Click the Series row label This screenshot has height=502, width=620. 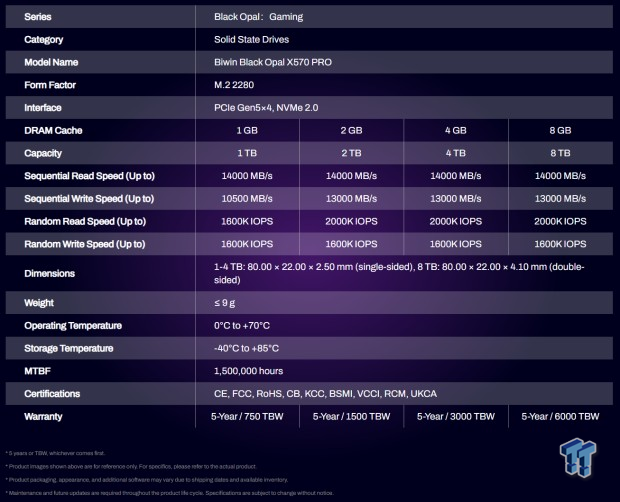point(38,17)
